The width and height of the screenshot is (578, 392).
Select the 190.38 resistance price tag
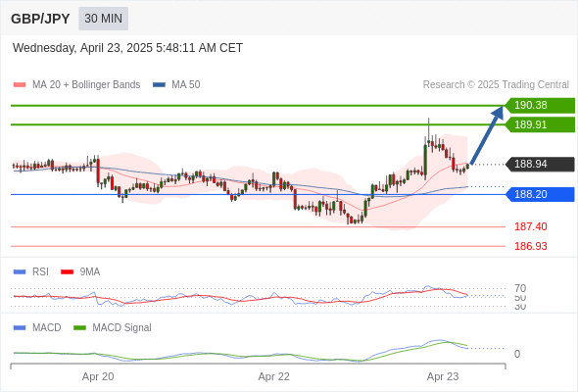[540, 106]
